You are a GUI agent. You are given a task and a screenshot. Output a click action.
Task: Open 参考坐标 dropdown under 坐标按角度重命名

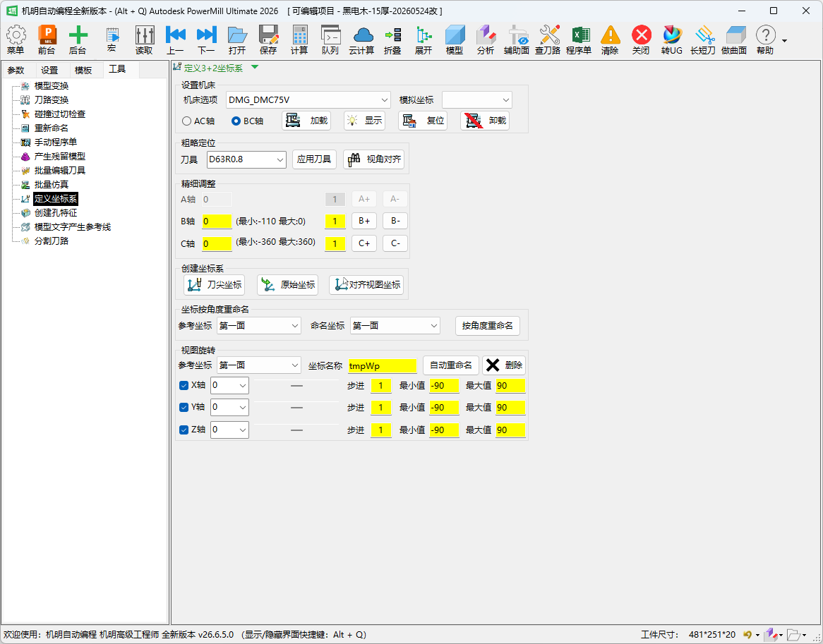click(259, 326)
